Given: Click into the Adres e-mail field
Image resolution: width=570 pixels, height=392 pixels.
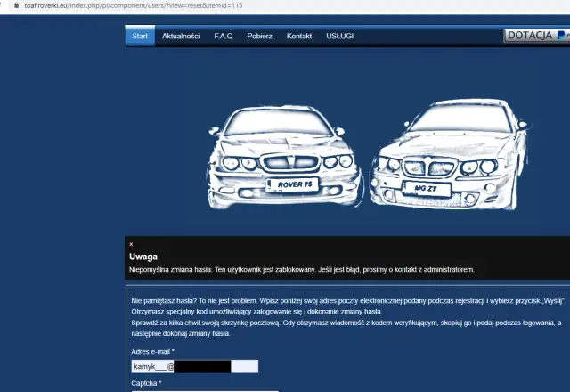Looking at the screenshot, I should 194,366.
